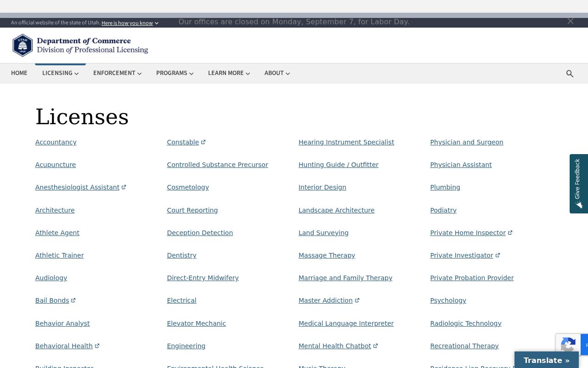Viewport: 588px width, 368px height.
Task: Click external link icon next to Master Addiction
Action: point(357,300)
